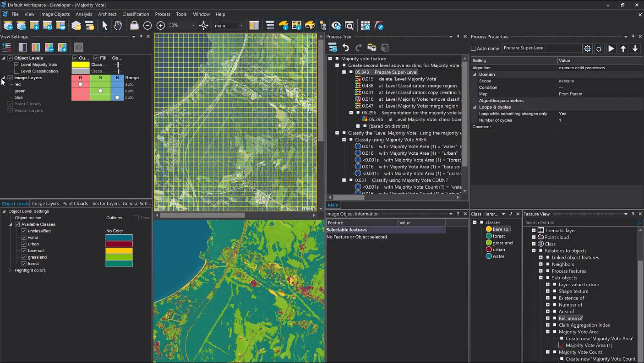Expand the Highlight colors group
This screenshot has height=363, width=644.
(10, 270)
